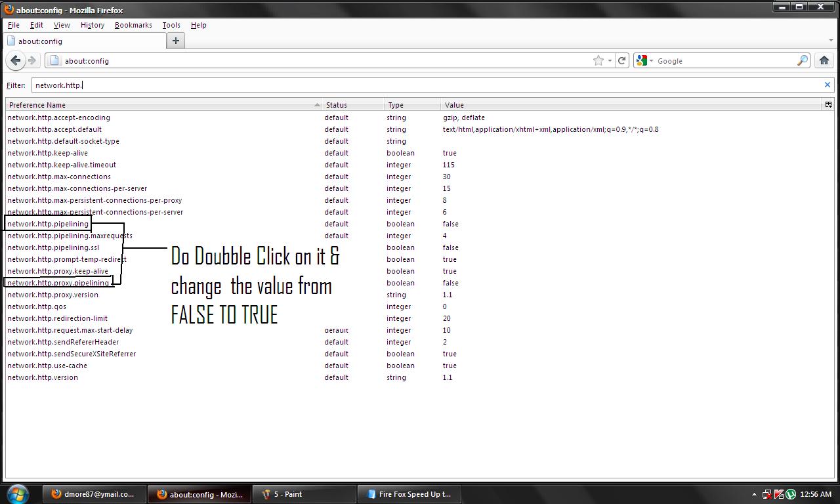Show hidden tray icons arrow
This screenshot has width=840, height=504.
coord(755,494)
